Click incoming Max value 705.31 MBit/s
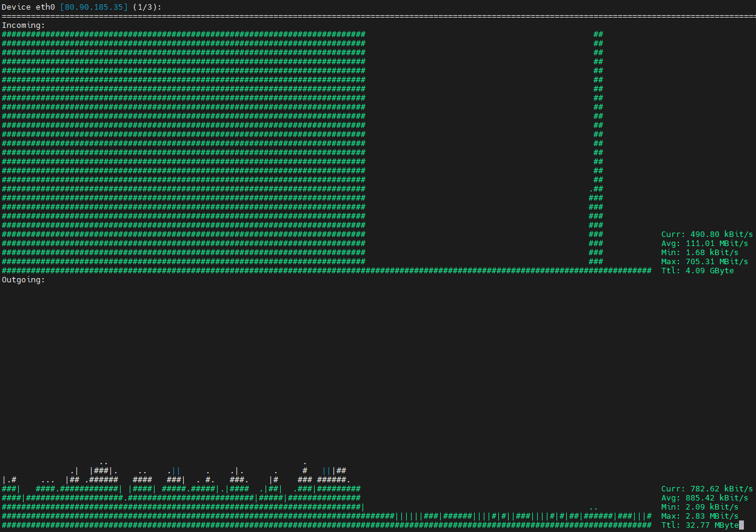This screenshot has width=756, height=532. click(x=719, y=262)
